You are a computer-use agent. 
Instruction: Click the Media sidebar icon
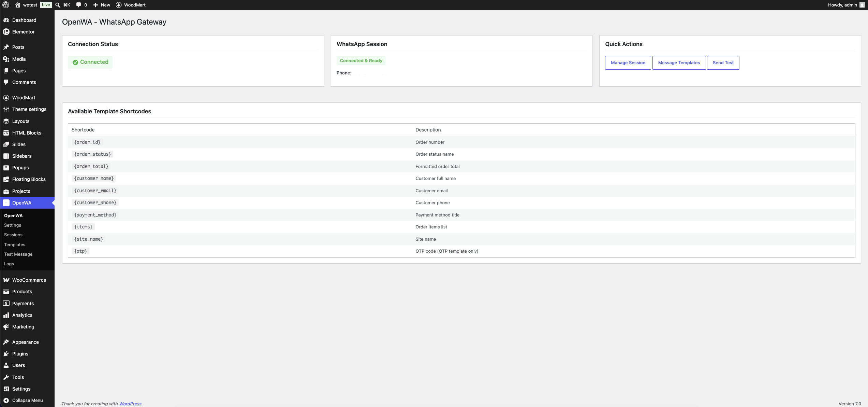click(6, 59)
